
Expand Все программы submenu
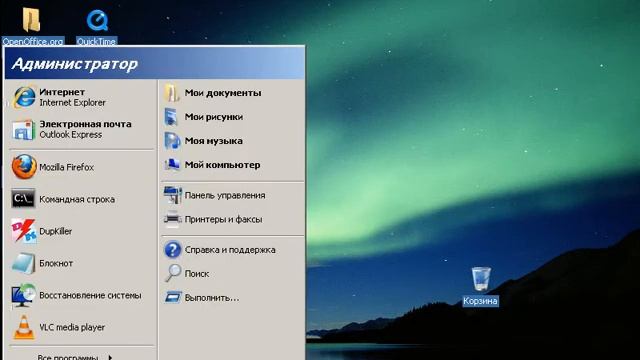pyautogui.click(x=74, y=357)
